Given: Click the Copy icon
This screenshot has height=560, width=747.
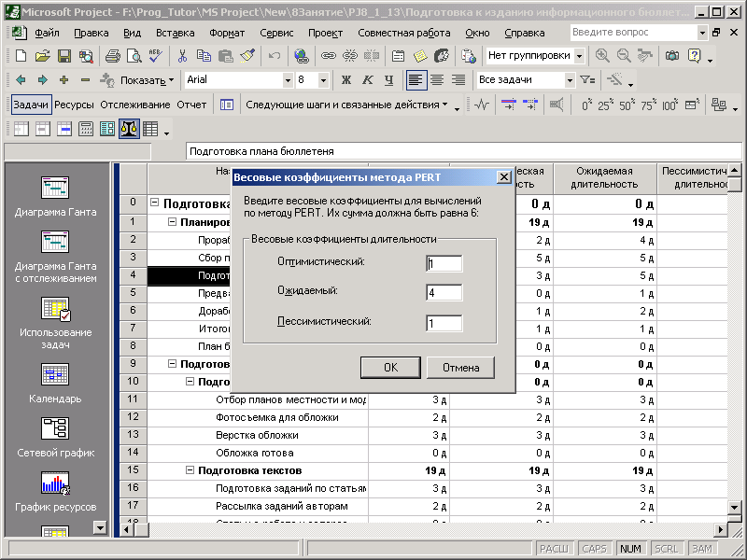Looking at the screenshot, I should pyautogui.click(x=204, y=56).
